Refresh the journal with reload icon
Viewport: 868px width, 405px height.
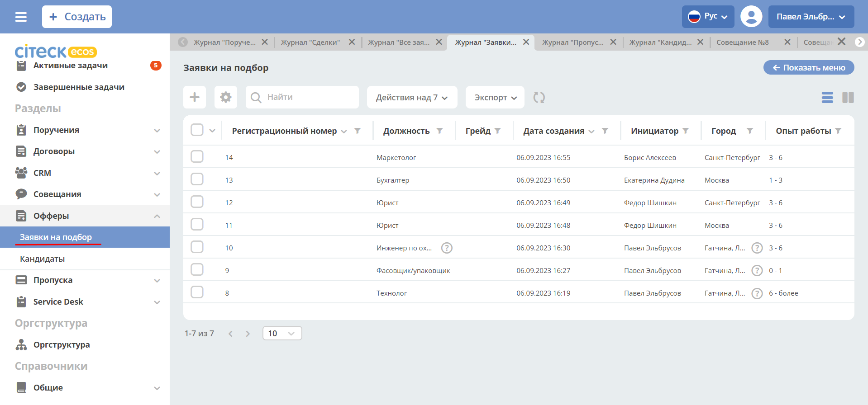coord(539,97)
